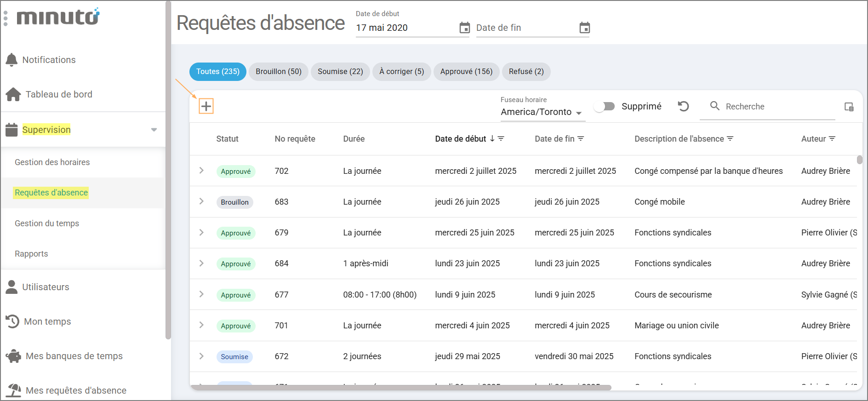Click the Supervision calendar icon
This screenshot has width=868, height=401.
click(11, 130)
